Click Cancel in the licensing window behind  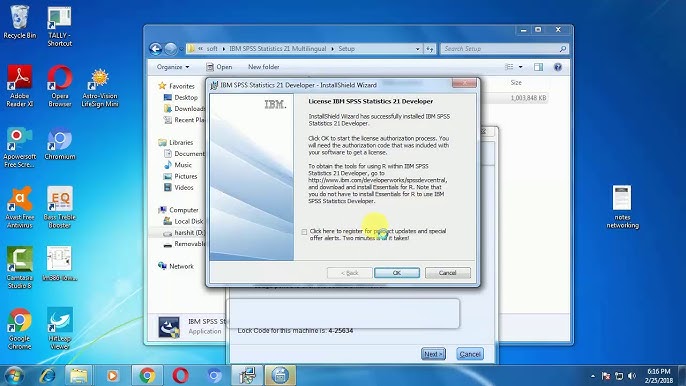tap(470, 354)
